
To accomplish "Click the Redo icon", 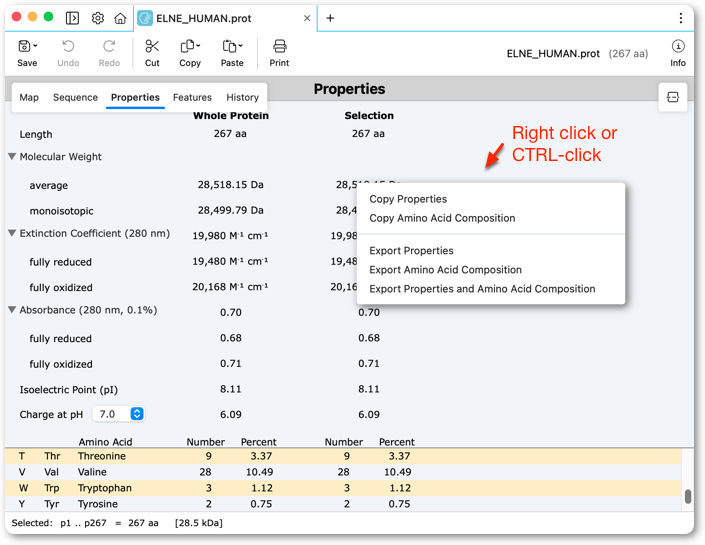I will coord(109,46).
